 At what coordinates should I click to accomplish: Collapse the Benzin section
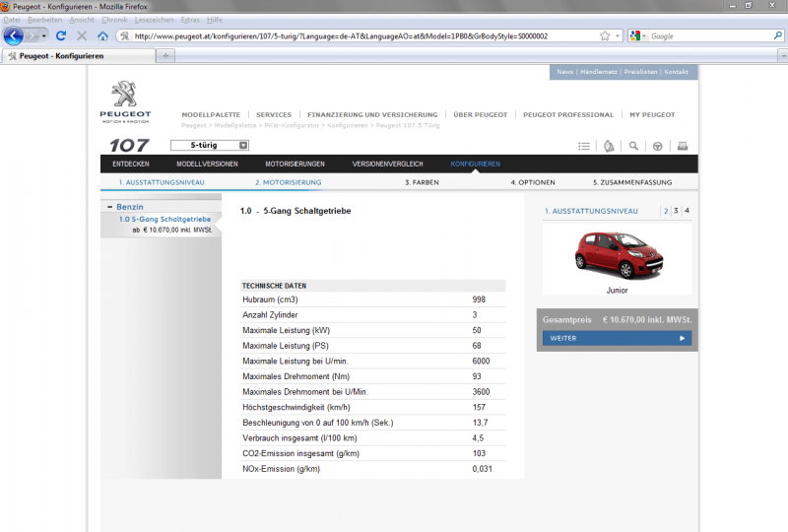(x=109, y=207)
